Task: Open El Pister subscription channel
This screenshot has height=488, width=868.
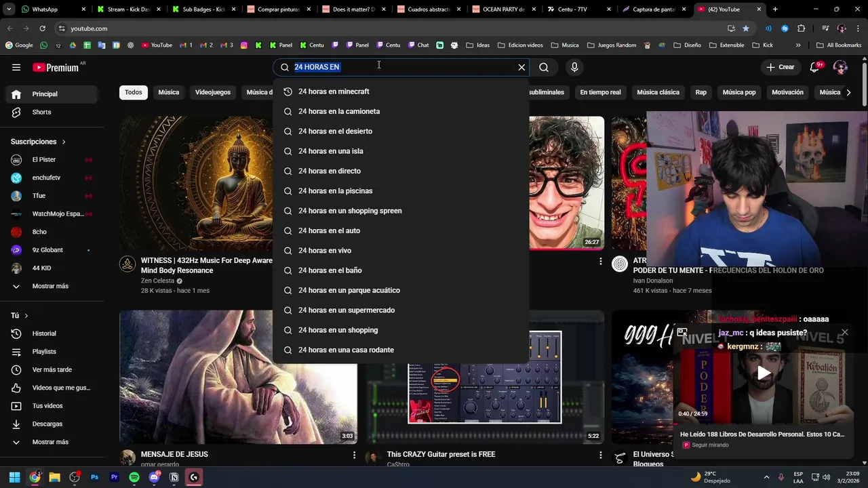Action: click(x=52, y=159)
